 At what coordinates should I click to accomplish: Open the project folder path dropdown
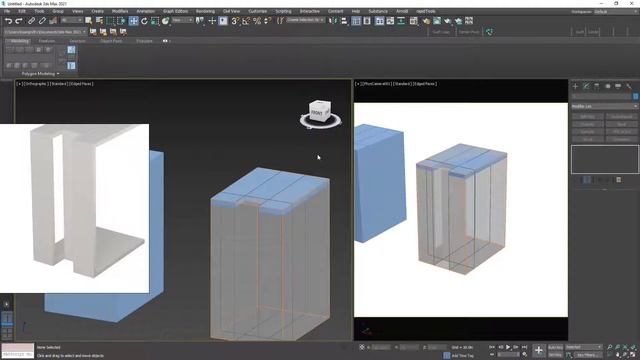click(45, 31)
